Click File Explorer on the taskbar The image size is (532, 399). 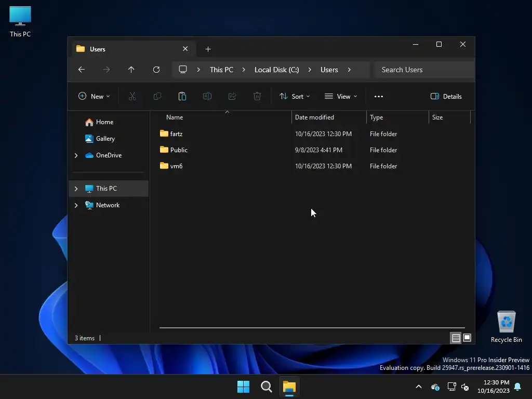pos(289,387)
